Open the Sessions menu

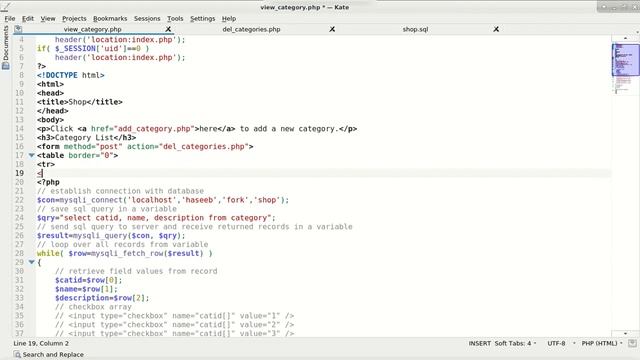click(147, 18)
